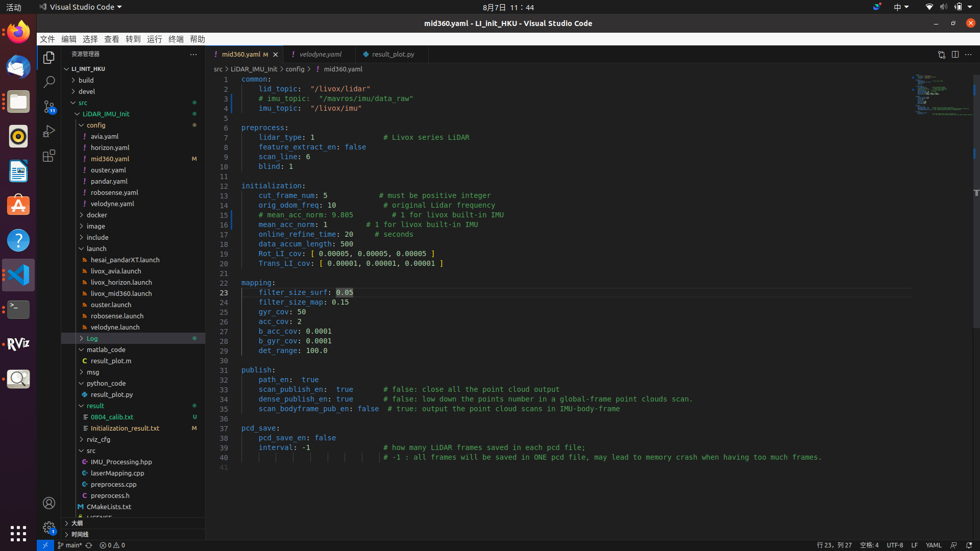980x551 pixels.
Task: Click the Synchronize Changes icon
Action: coord(89,545)
